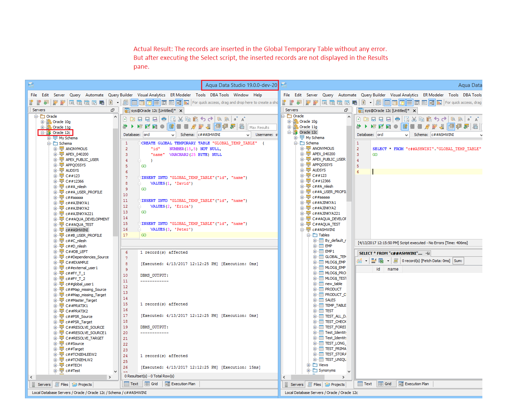Screen dimensions: 528x420
Task: Click the Find icon in left editor toolbar
Action: click(x=219, y=119)
